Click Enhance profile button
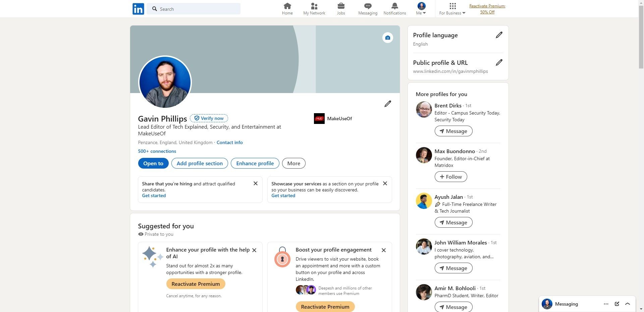The width and height of the screenshot is (644, 312). tap(255, 163)
